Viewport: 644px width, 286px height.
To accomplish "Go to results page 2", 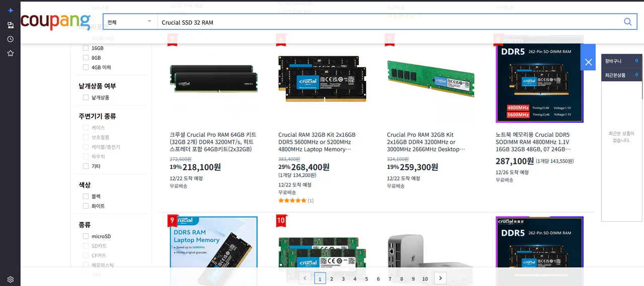I will tap(332, 279).
